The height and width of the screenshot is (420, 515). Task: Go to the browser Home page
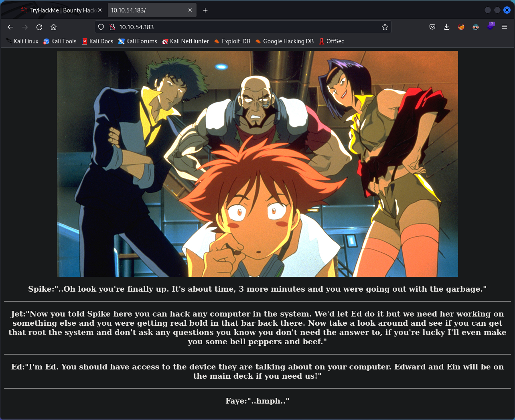[53, 27]
